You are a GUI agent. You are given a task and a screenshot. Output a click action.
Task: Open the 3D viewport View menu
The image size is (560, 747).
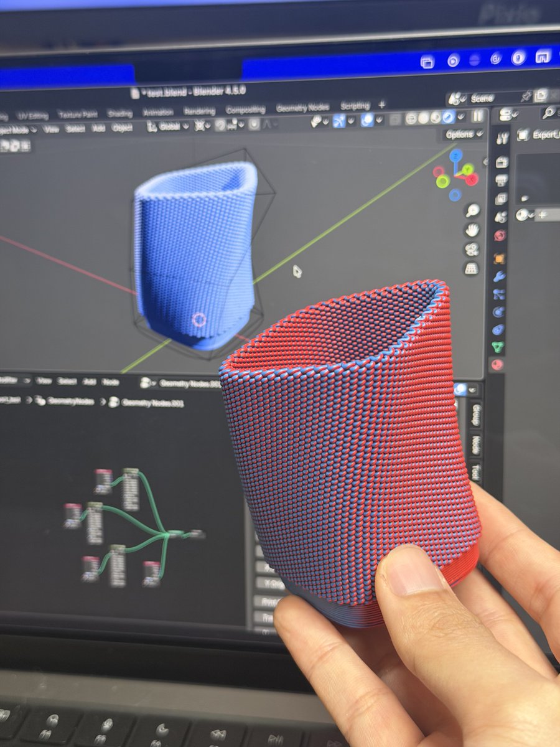(51, 129)
